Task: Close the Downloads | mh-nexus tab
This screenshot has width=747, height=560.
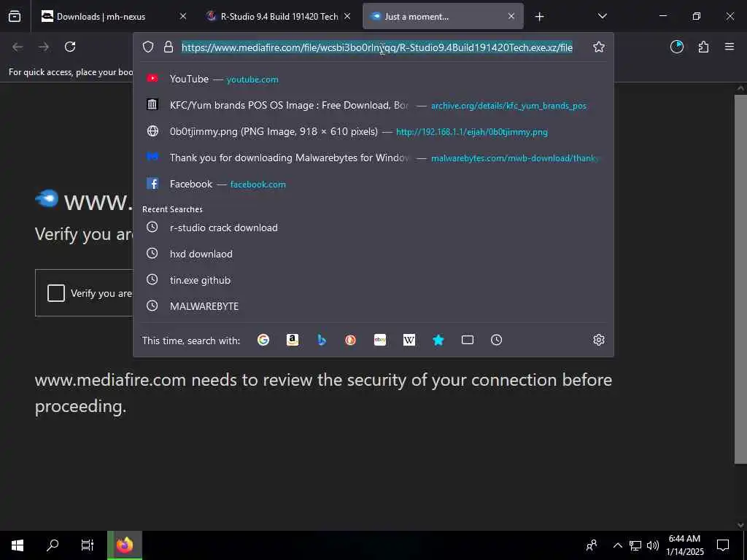Action: [183, 17]
